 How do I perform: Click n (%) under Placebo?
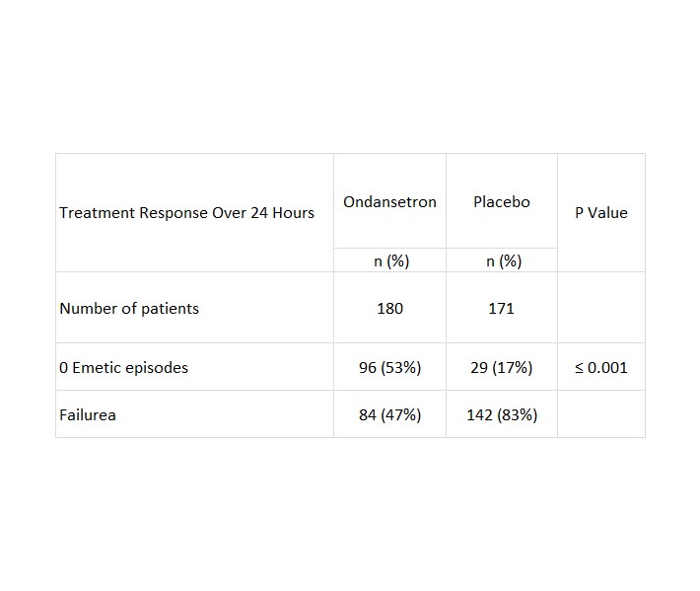point(501,261)
